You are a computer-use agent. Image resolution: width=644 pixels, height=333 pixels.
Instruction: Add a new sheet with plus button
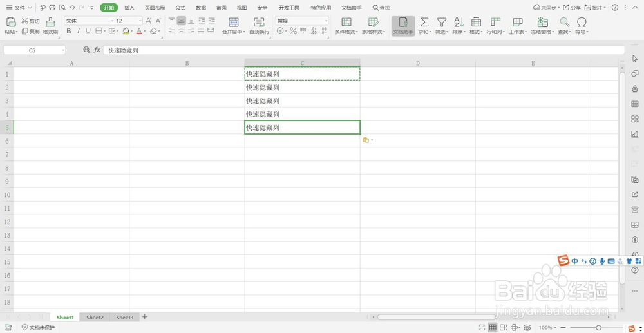[x=144, y=317]
